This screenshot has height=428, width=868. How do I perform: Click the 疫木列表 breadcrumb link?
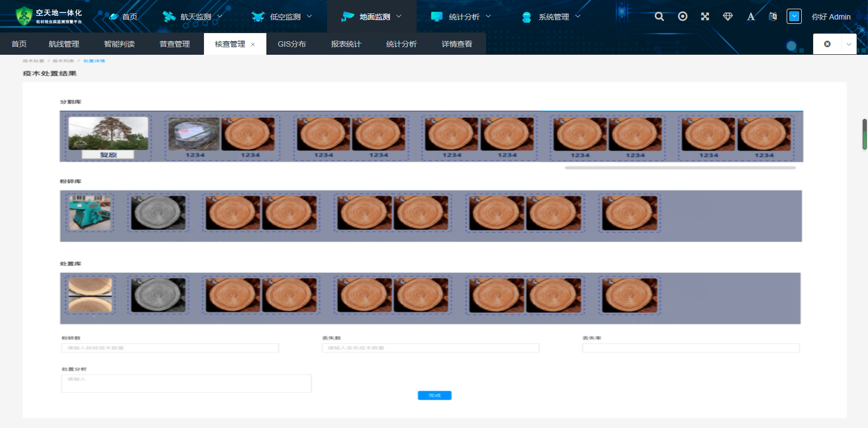(x=63, y=61)
